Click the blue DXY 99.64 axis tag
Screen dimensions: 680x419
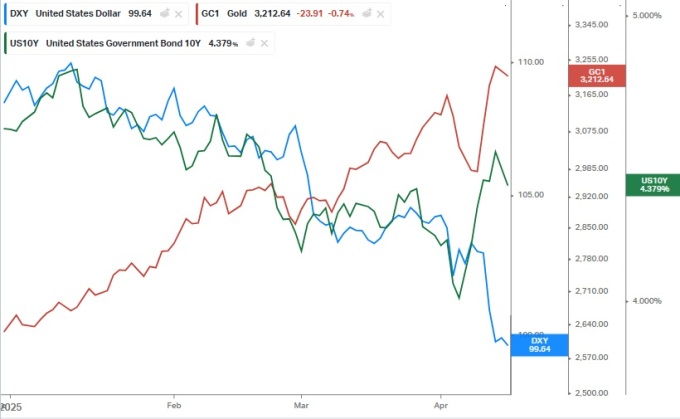click(540, 344)
